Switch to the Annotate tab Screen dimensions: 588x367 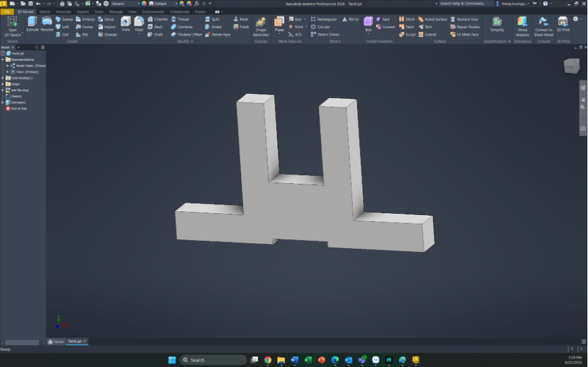(63, 12)
